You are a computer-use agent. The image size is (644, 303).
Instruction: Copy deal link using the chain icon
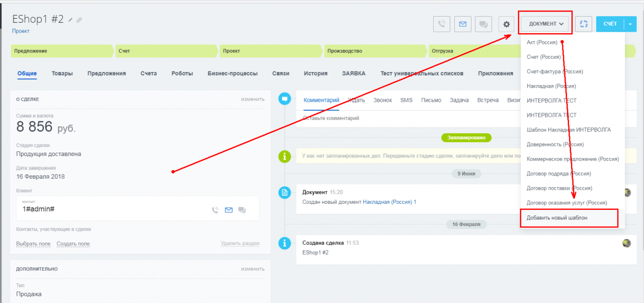coord(79,20)
